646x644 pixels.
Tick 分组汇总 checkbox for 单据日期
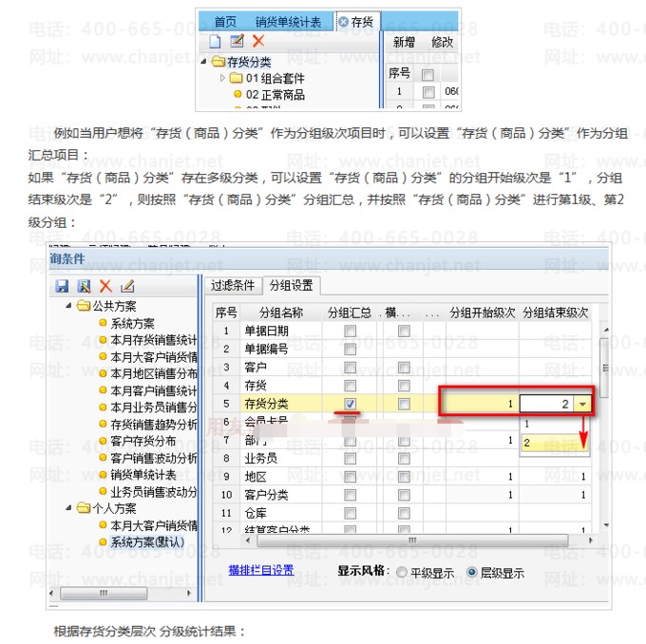pyautogui.click(x=351, y=331)
